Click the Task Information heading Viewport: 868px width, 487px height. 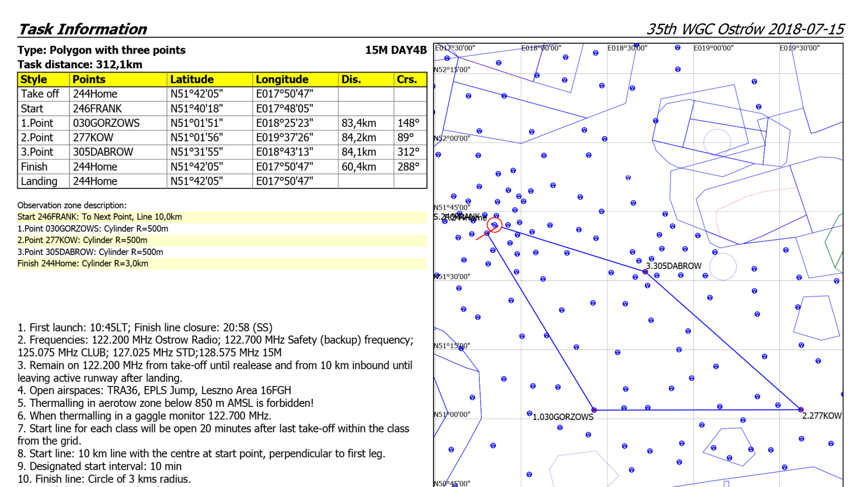click(83, 29)
